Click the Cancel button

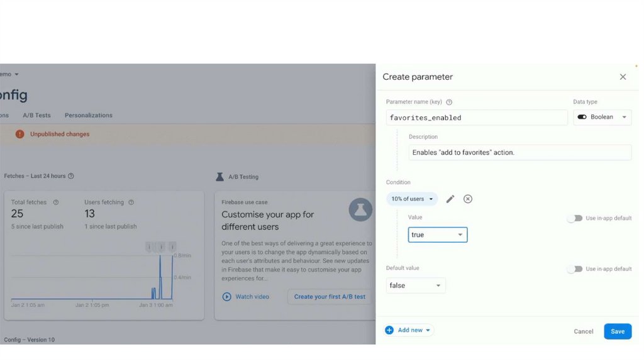tap(583, 331)
